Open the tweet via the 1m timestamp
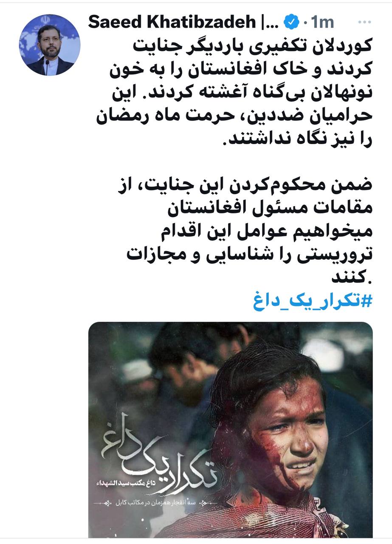392x544 pixels. coord(322,23)
